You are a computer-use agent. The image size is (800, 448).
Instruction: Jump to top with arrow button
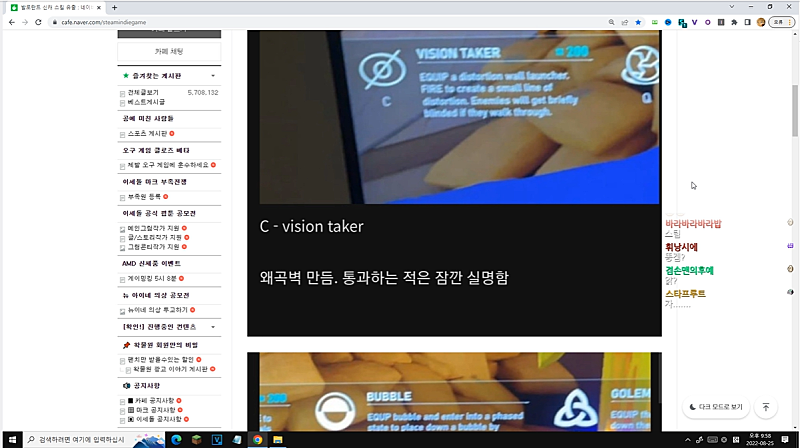pos(766,407)
